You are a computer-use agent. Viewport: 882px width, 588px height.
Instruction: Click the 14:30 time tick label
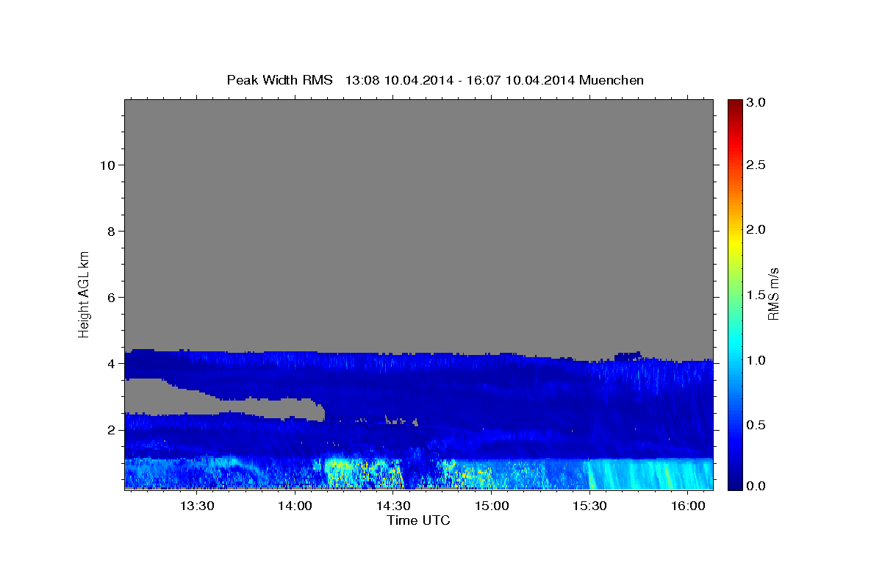tap(393, 506)
